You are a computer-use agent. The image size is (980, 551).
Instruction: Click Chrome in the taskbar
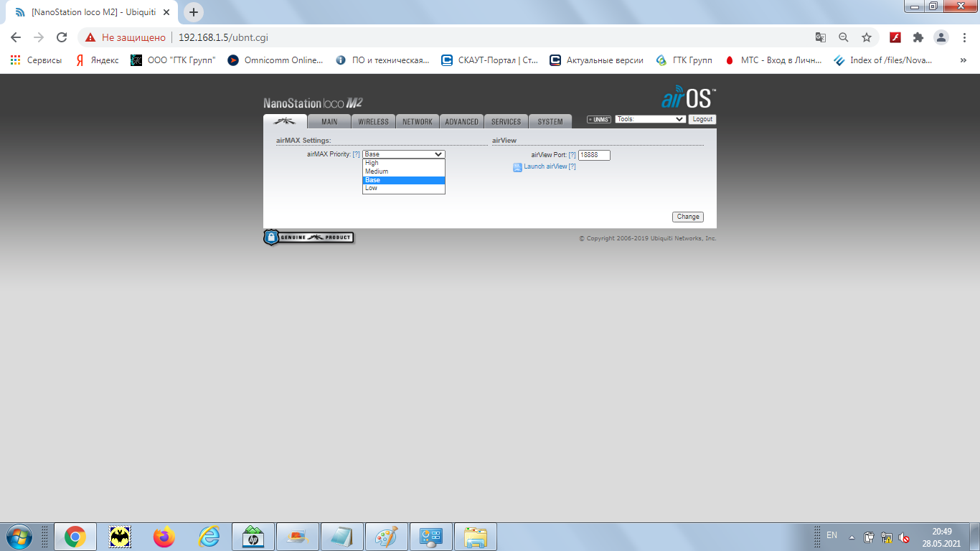tap(75, 537)
